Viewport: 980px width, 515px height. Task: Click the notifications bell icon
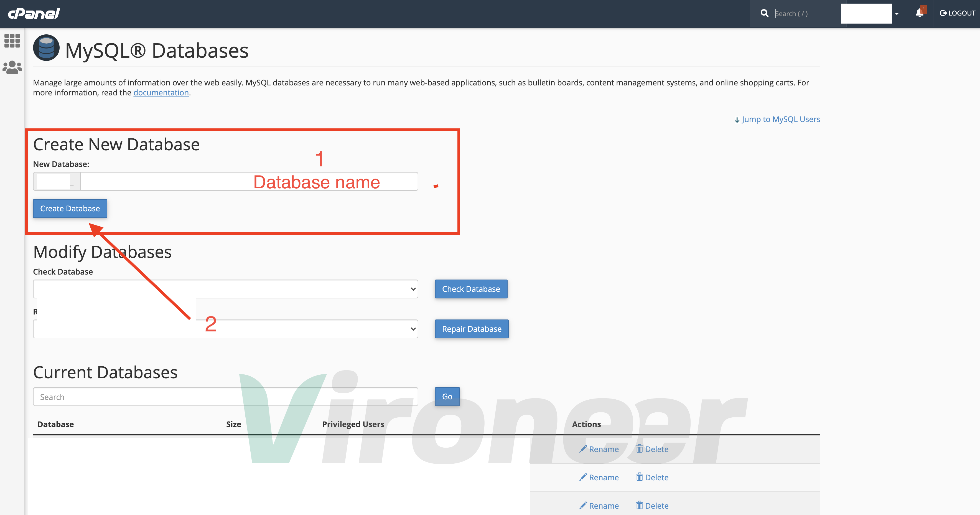(x=920, y=13)
